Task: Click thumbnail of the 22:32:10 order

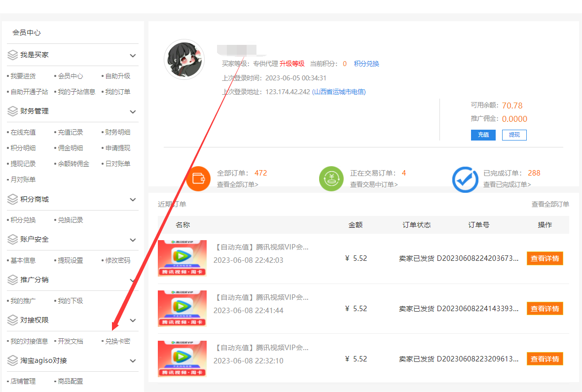Action: point(182,359)
